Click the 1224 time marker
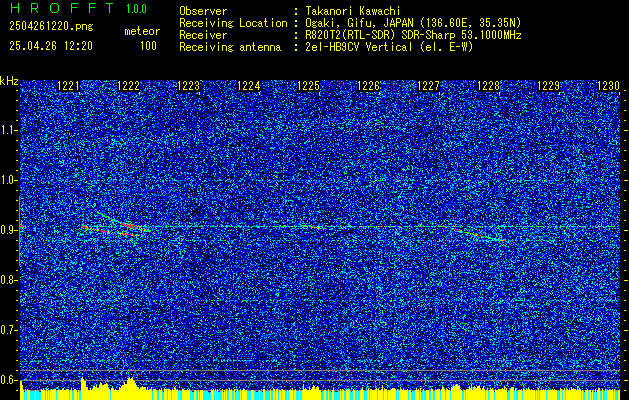Viewport: 629px width, 400px height. pyautogui.click(x=249, y=86)
